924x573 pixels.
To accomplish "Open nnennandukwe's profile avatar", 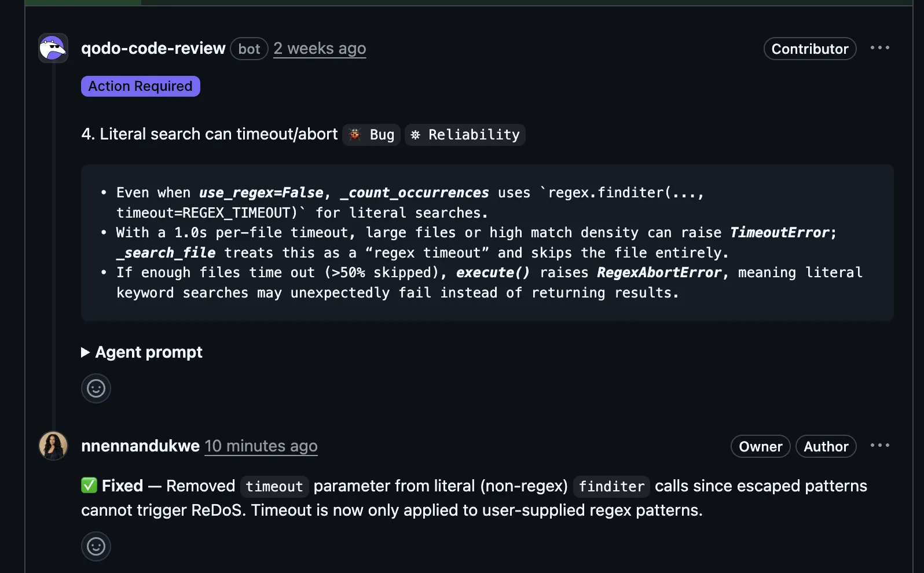I will [x=53, y=446].
